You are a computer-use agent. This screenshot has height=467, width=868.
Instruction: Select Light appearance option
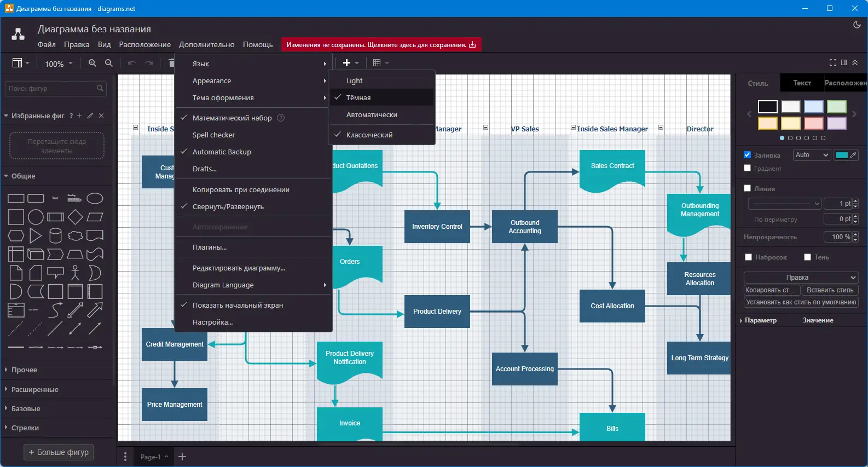[x=381, y=80]
